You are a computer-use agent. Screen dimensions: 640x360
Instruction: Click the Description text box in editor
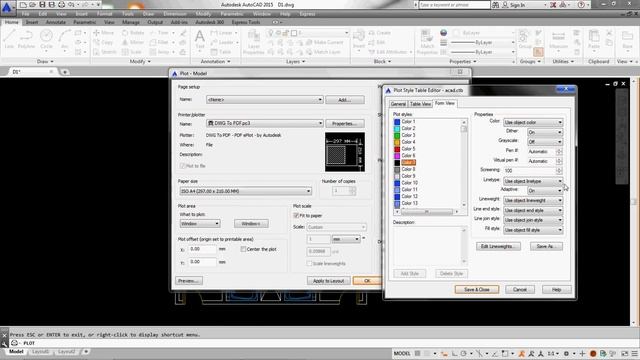tap(430, 245)
